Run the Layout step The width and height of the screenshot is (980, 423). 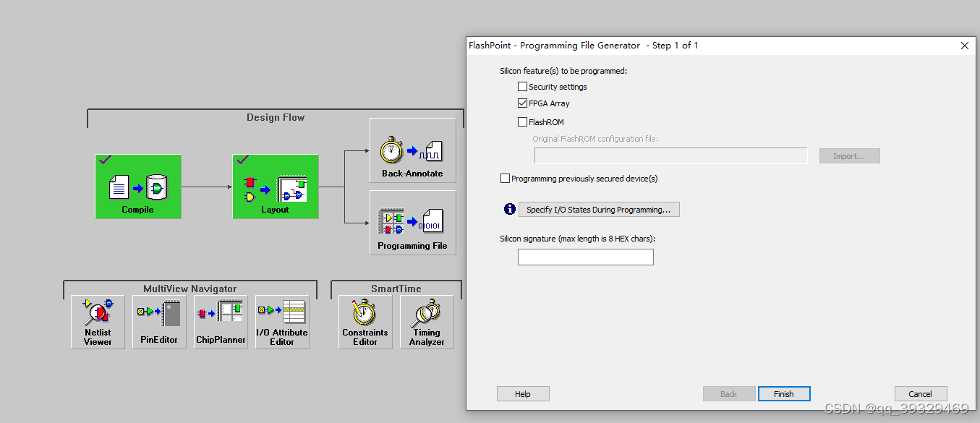[275, 186]
